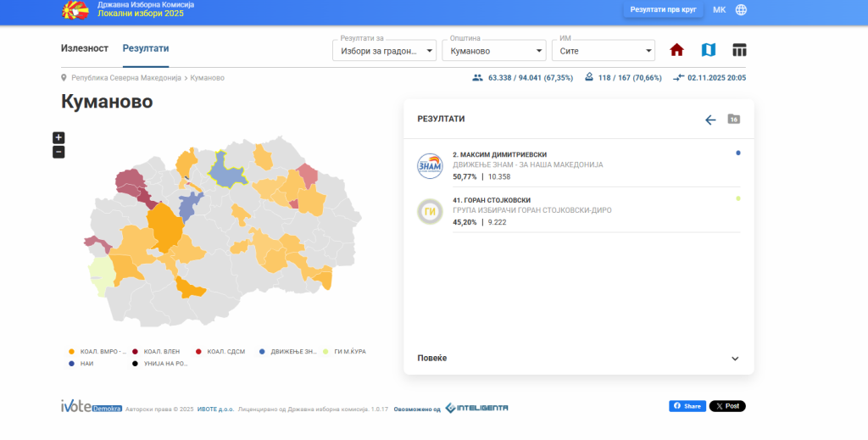Click the back arrow in results panel

tap(710, 120)
